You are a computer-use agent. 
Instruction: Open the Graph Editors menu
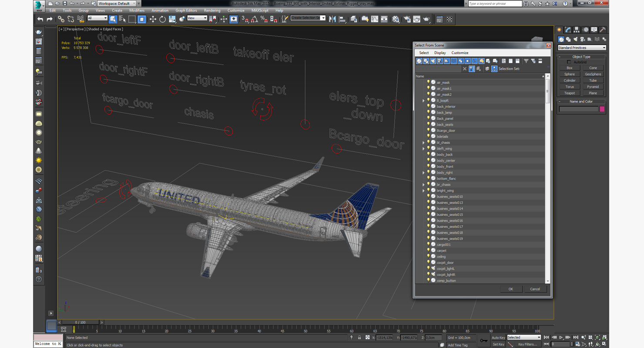(186, 10)
